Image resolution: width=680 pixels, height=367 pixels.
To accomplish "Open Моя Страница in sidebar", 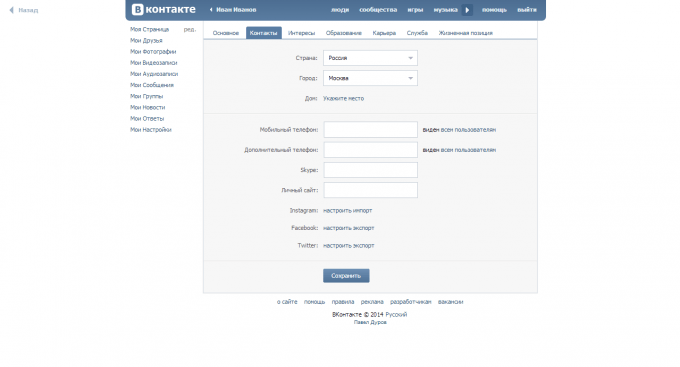I will coord(150,29).
